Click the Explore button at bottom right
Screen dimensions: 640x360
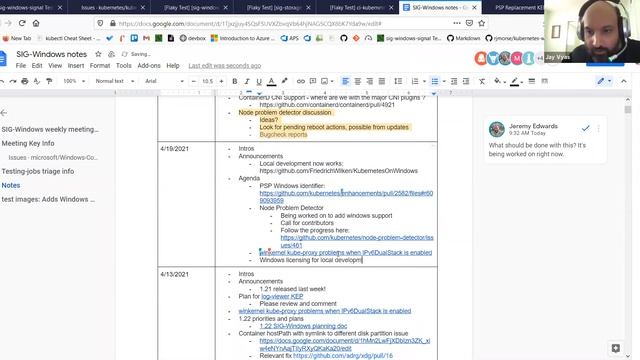pyautogui.click(x=616, y=348)
